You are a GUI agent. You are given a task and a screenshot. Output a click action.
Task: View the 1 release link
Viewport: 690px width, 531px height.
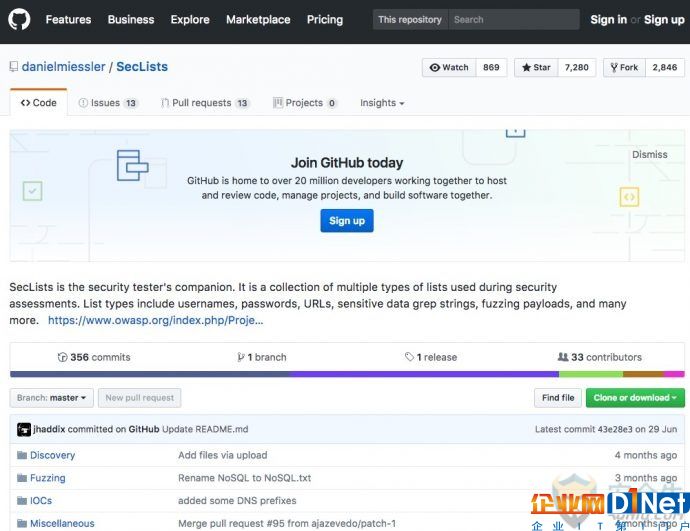pos(431,357)
